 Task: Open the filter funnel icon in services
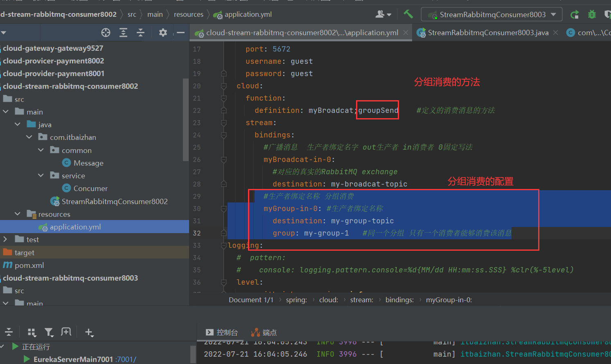click(49, 332)
